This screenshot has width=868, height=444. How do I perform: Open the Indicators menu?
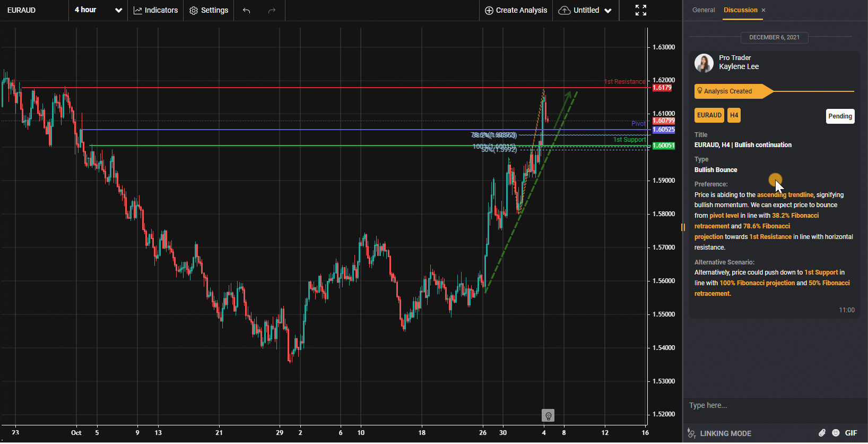coord(155,10)
